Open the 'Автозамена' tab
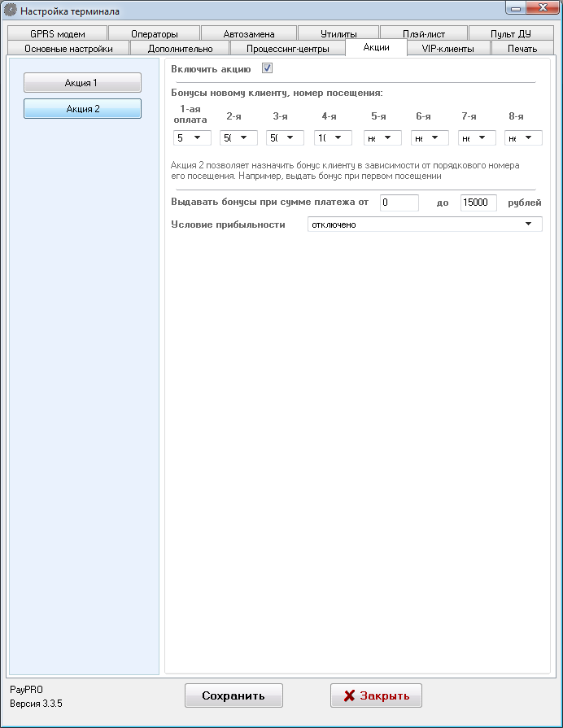This screenshot has width=563, height=728. (x=248, y=34)
